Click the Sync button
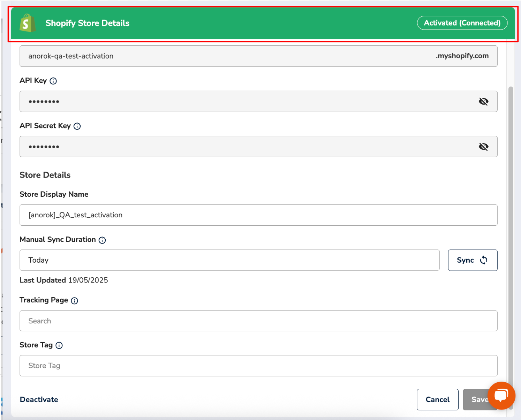Image resolution: width=521 pixels, height=420 pixels. point(473,260)
